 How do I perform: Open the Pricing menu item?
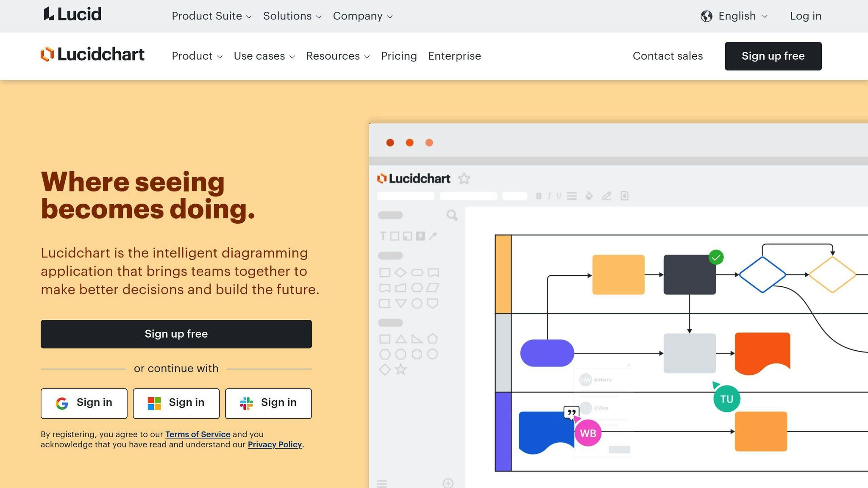(x=399, y=56)
